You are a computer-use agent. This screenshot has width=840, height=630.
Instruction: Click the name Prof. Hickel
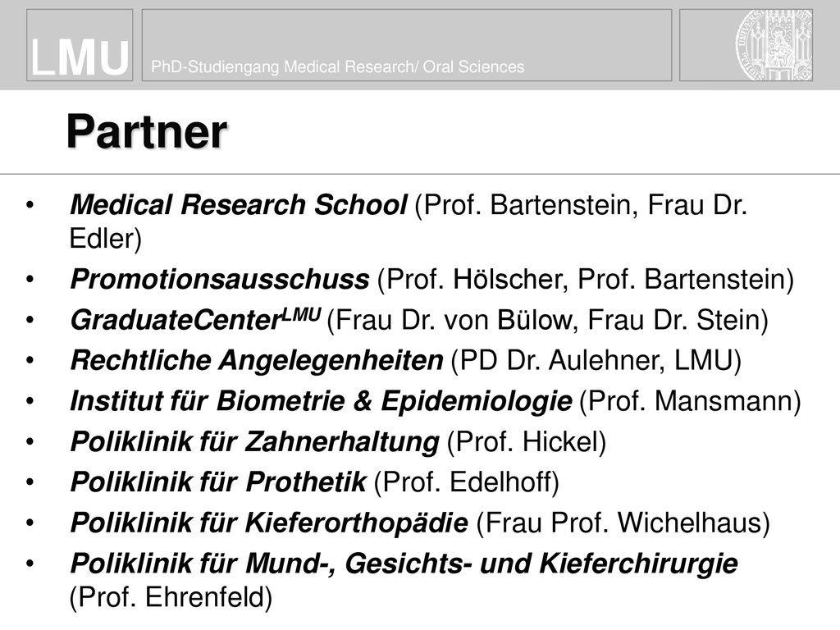527,442
